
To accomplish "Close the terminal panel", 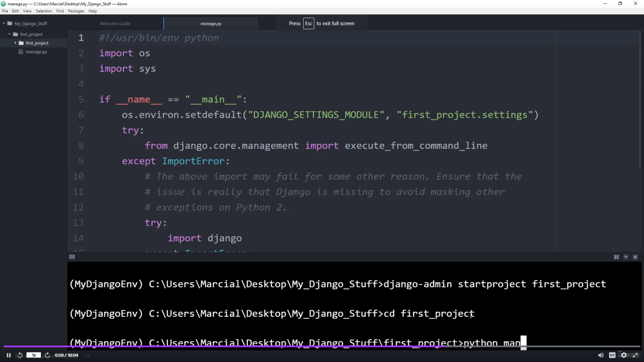I will [x=635, y=257].
